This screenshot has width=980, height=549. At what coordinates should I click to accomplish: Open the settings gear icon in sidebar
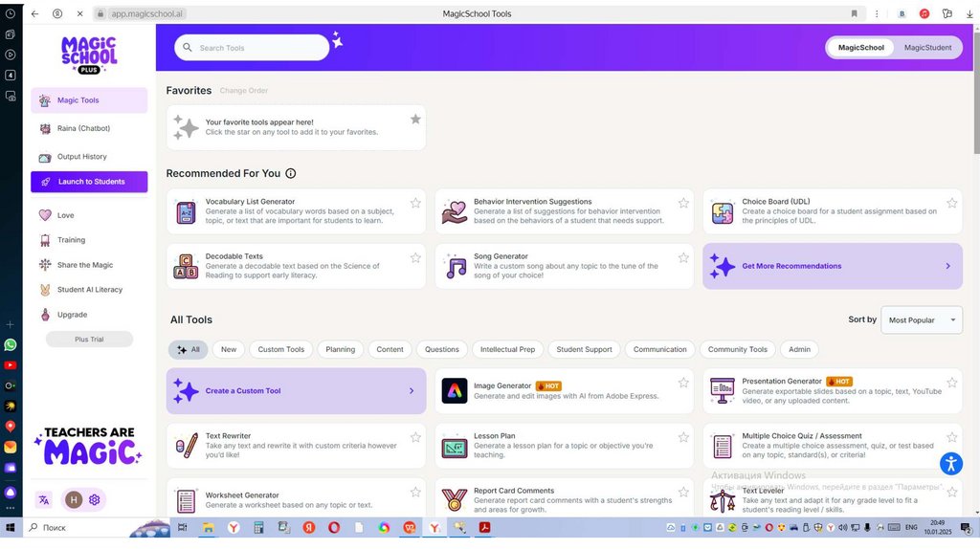pyautogui.click(x=95, y=499)
